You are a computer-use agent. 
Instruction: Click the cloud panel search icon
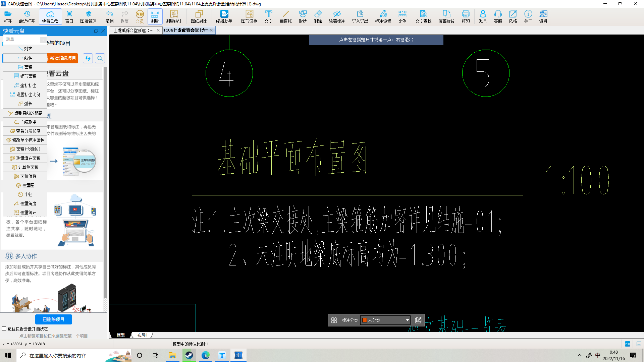(100, 58)
